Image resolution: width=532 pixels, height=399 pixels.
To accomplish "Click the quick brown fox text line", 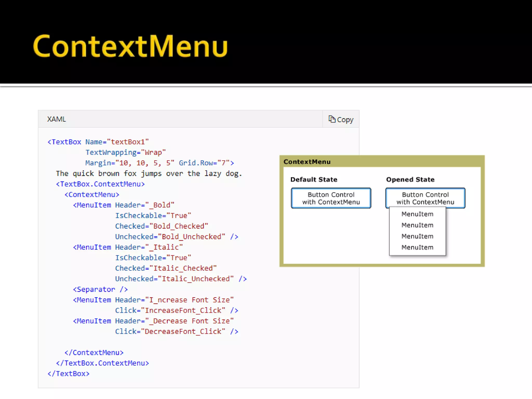I will [x=149, y=174].
